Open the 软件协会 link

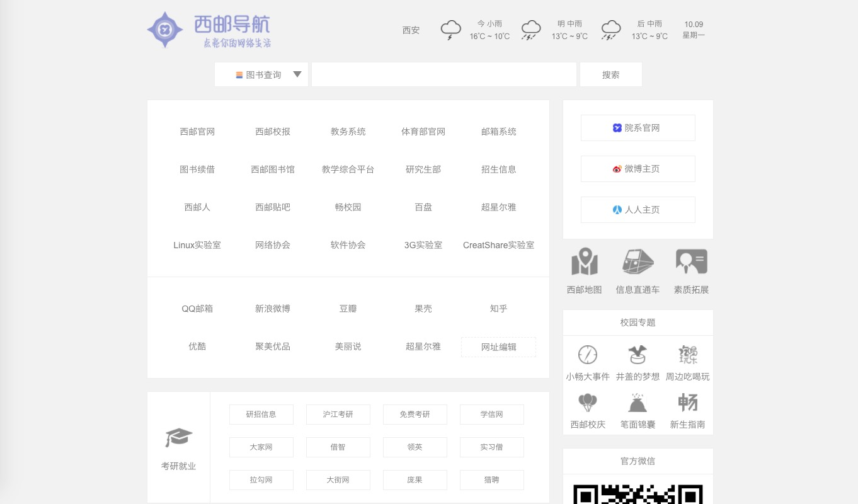[348, 245]
